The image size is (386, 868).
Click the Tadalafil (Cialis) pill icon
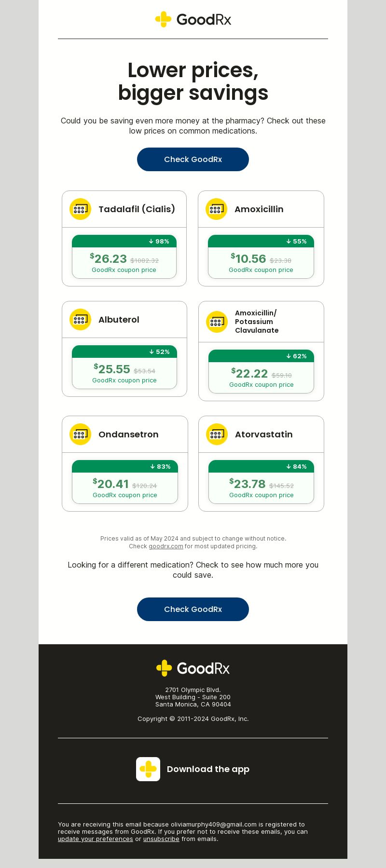click(x=80, y=209)
